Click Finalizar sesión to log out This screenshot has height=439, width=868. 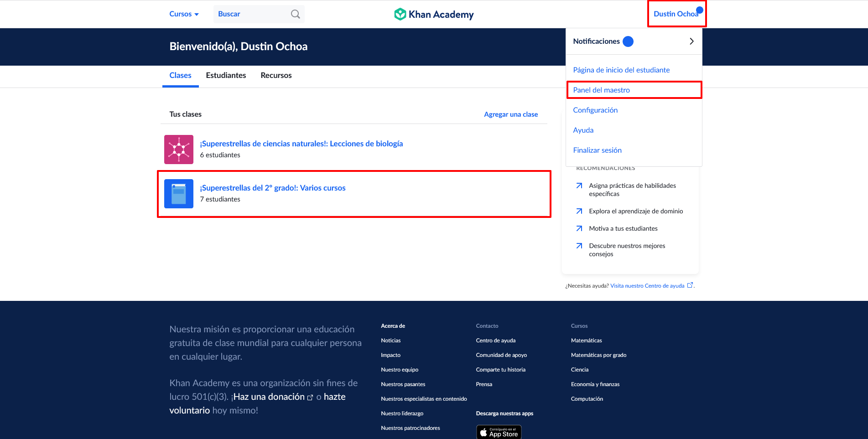click(597, 150)
